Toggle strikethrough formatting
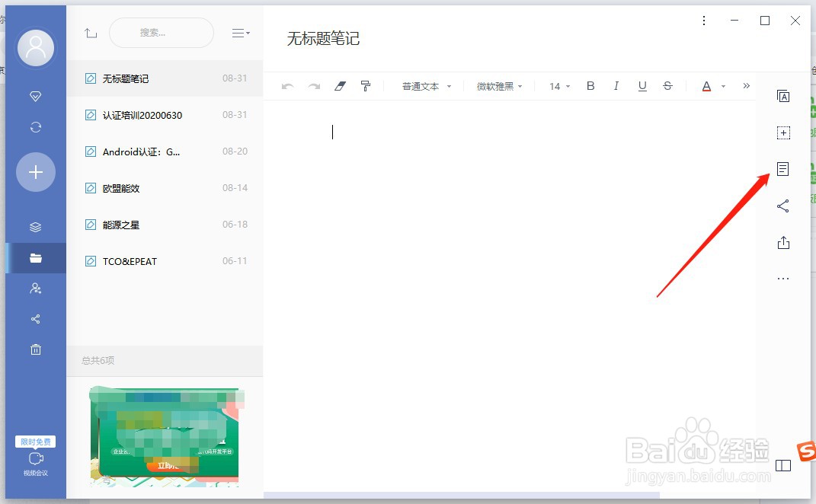 (668, 86)
